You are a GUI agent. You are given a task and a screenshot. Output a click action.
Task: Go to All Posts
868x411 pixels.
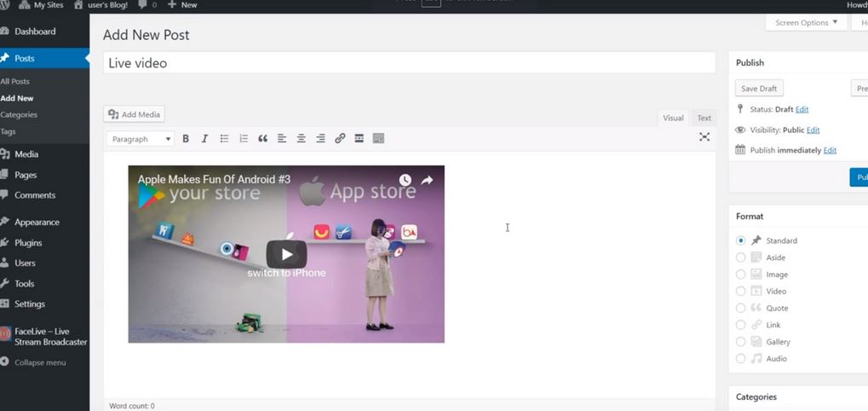15,81
